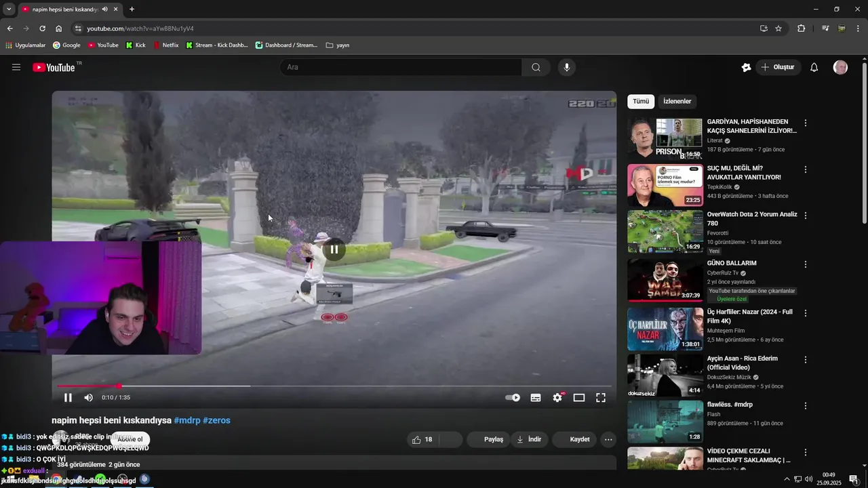The width and height of the screenshot is (868, 488).
Task: Click the İndir download button
Action: [x=529, y=439]
